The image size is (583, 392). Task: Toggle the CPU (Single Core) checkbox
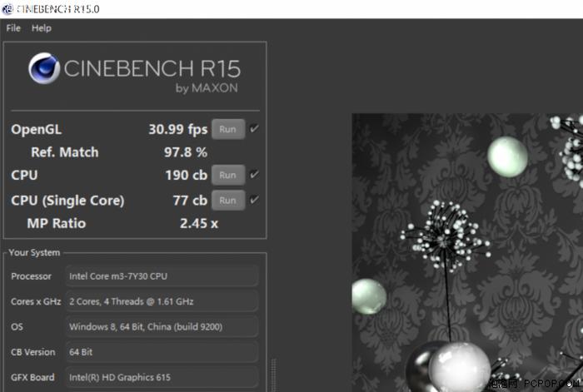point(254,200)
